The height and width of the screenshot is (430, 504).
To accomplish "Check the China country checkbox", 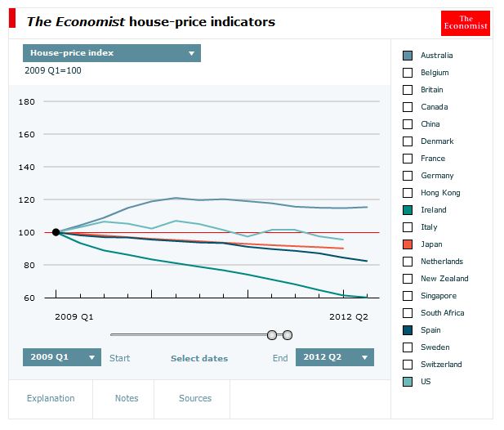I will coord(408,124).
